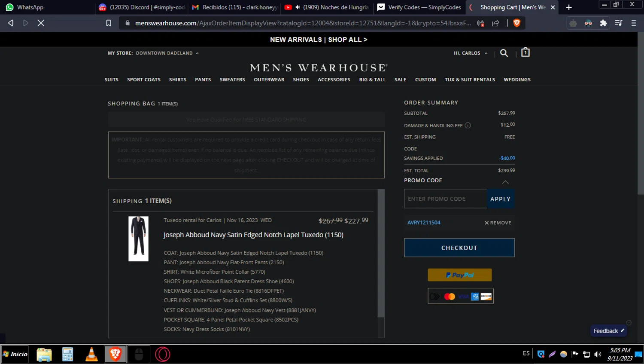
Task: Open Joseph Abboud Navy Tuxedo product link
Action: coord(253,235)
